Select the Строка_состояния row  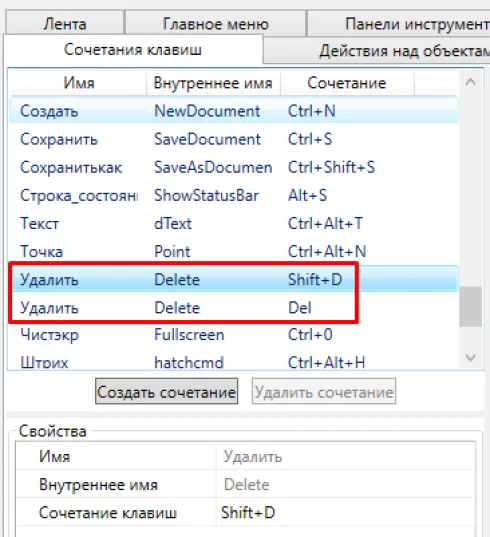[234, 196]
